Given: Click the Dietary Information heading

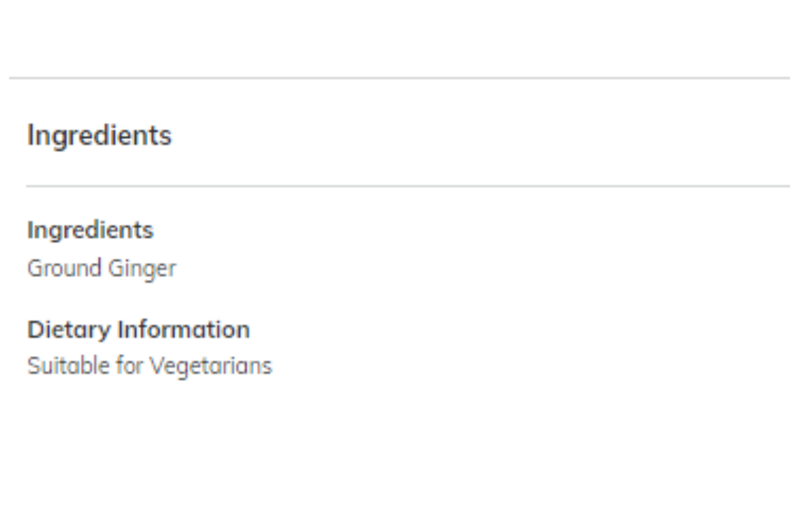Looking at the screenshot, I should coord(139,329).
